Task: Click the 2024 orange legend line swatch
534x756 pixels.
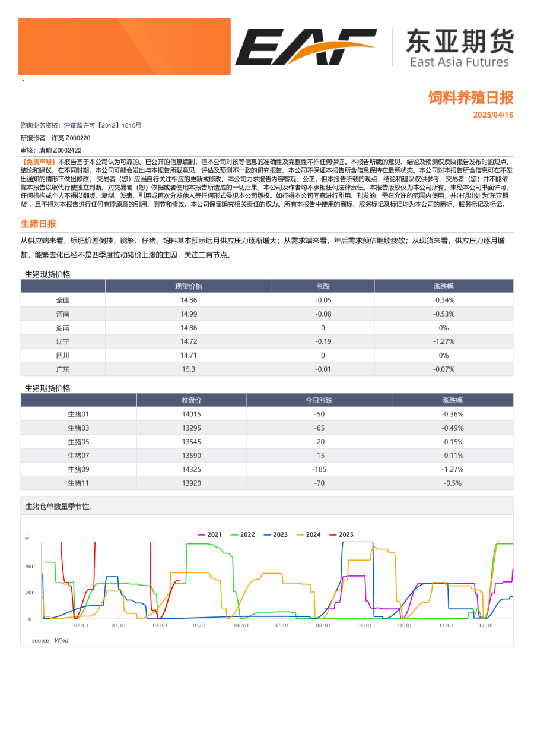Action: 301,534
